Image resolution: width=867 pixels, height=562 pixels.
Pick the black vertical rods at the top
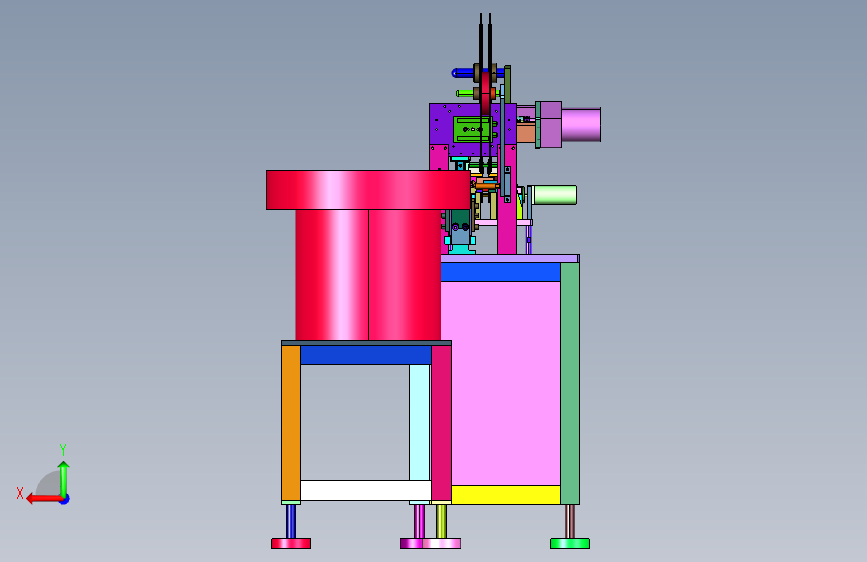[x=485, y=41]
